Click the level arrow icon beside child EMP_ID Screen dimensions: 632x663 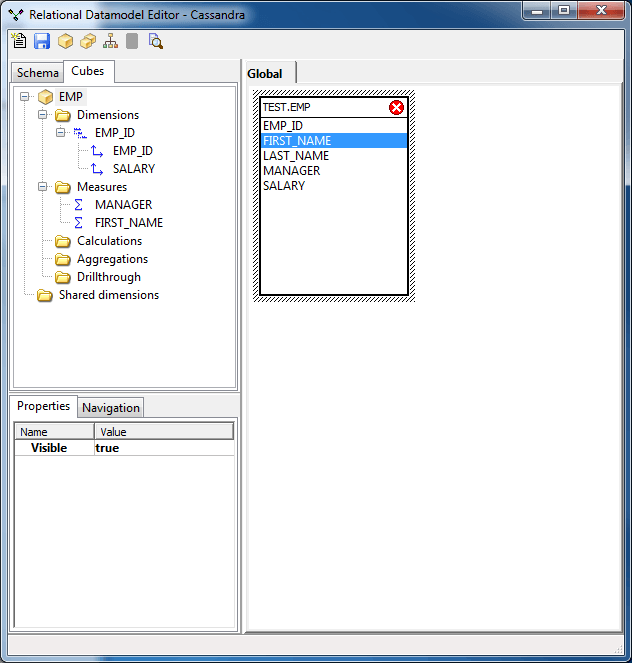pyautogui.click(x=97, y=151)
